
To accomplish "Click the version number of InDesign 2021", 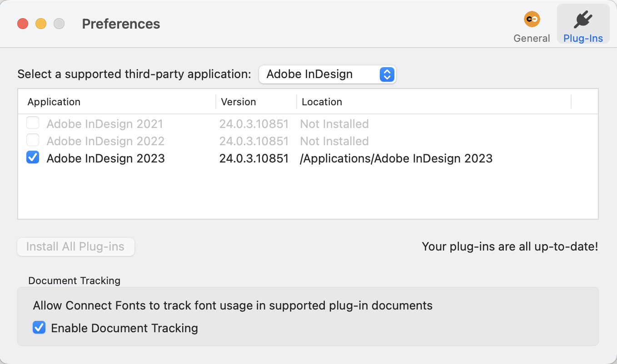I will coord(254,124).
